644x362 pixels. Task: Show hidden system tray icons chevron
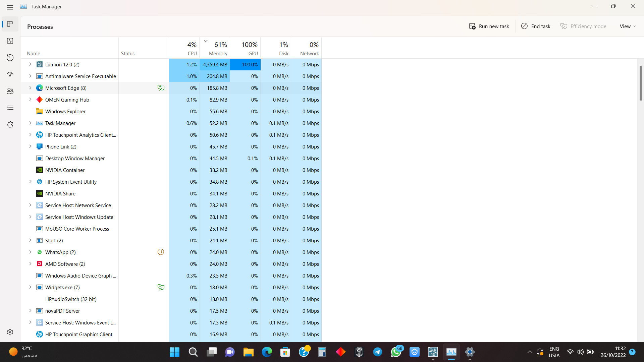pos(530,352)
